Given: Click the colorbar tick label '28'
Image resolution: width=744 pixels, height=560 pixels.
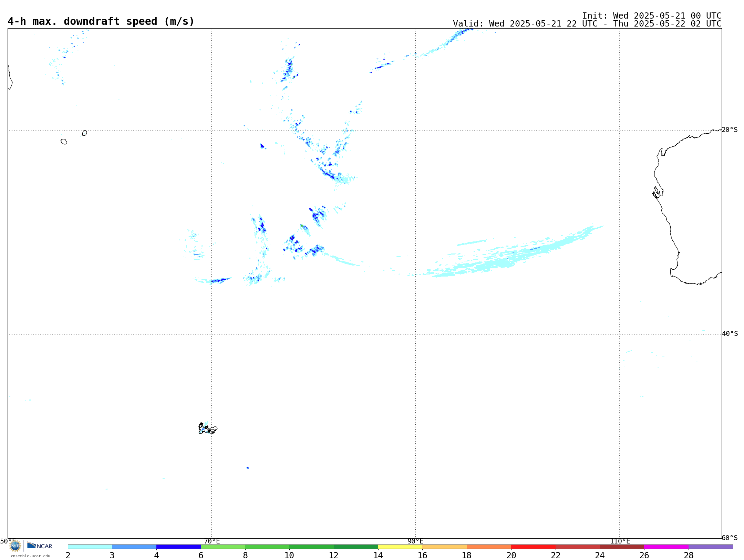Looking at the screenshot, I should [x=689, y=555].
